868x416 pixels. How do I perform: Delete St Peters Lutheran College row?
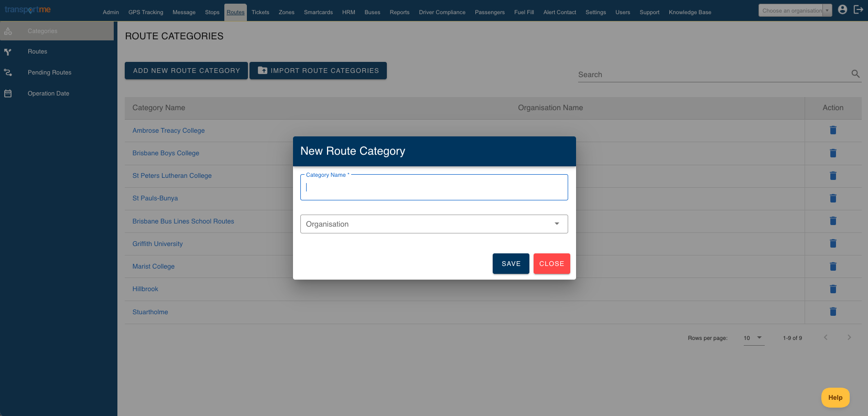coord(833,176)
